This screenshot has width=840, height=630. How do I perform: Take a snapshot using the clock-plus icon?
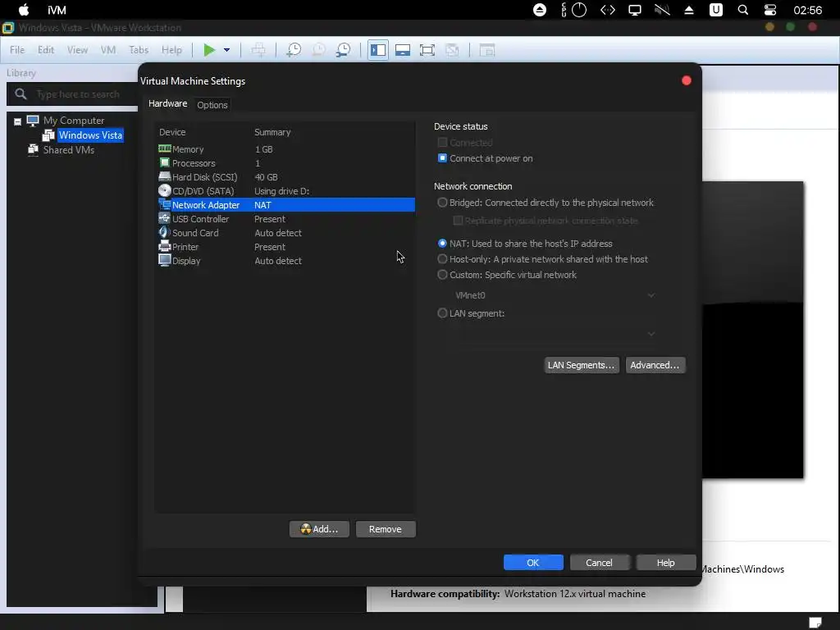click(294, 50)
